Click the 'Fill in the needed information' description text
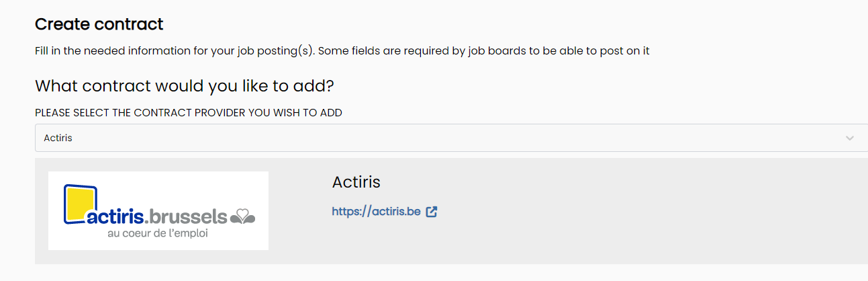This screenshot has width=868, height=281. pyautogui.click(x=342, y=50)
